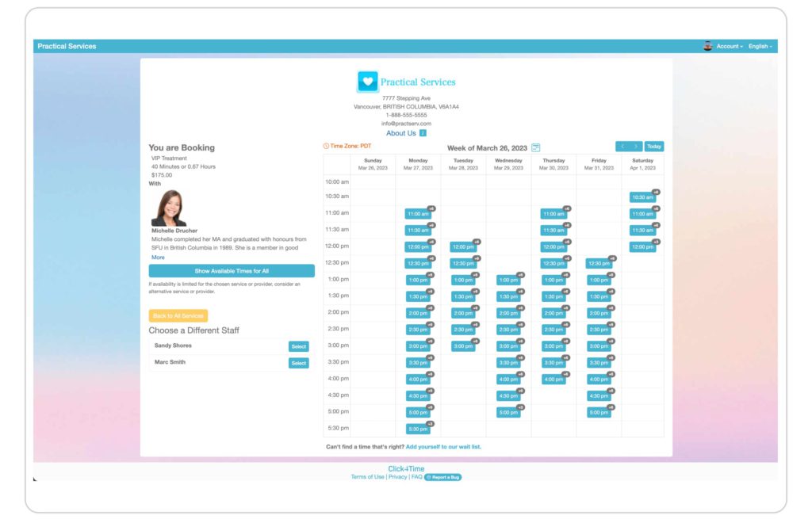Book Tuesday 12:00 pm slot
The width and height of the screenshot is (812, 523).
point(463,246)
